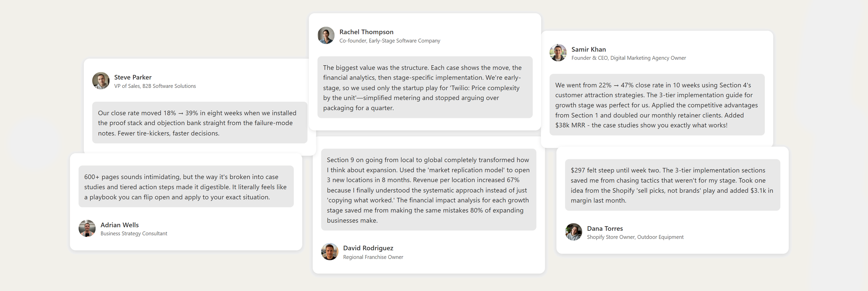
Task: Click the Dana Torres name
Action: [605, 228]
